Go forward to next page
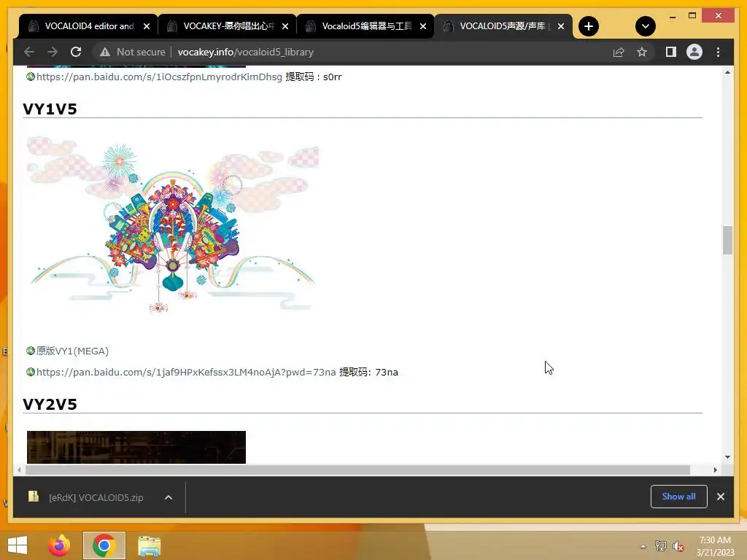The height and width of the screenshot is (560, 747). 53,52
